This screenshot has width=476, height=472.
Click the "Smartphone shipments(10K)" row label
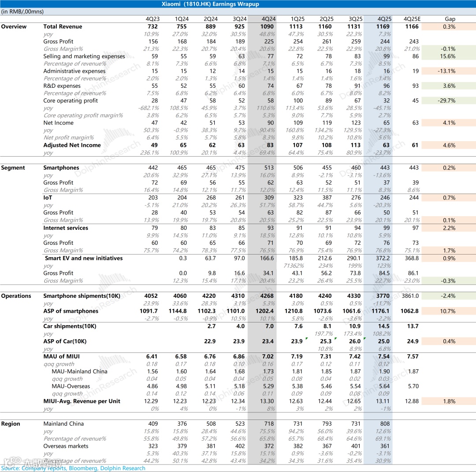tap(82, 296)
